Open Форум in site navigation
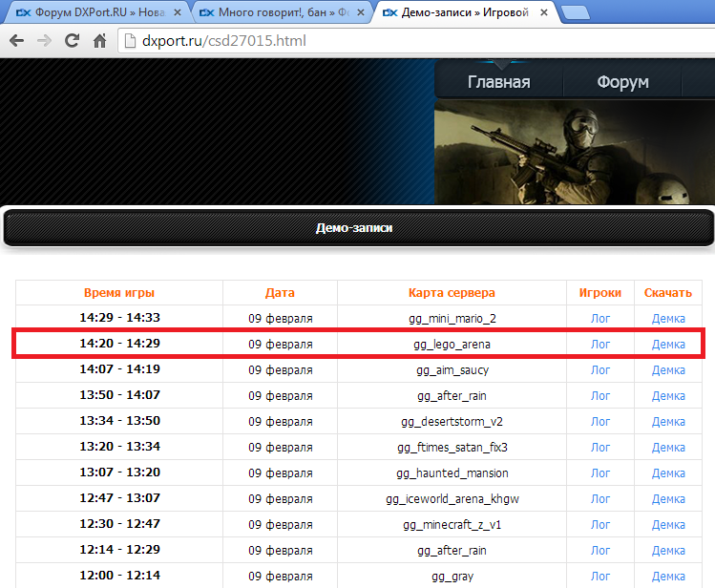This screenshot has height=588, width=715. coord(622,82)
